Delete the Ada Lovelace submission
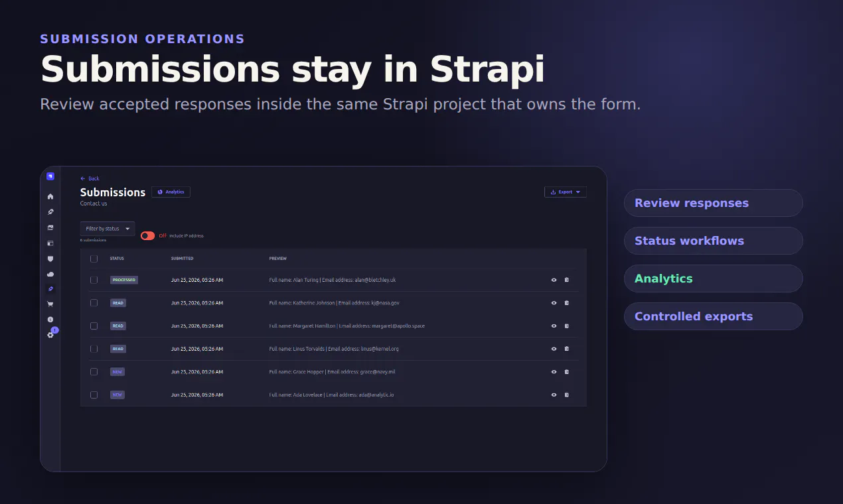 coord(566,395)
